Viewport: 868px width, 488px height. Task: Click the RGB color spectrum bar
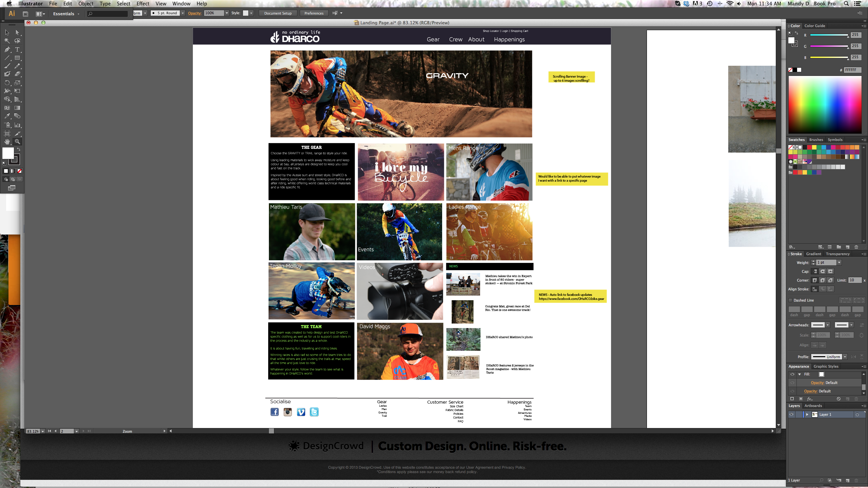825,105
